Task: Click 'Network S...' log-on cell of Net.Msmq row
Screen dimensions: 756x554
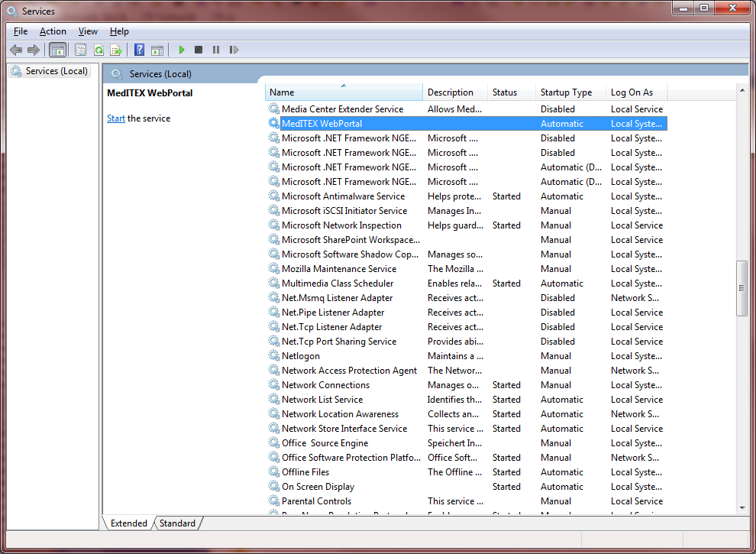Action: (635, 298)
